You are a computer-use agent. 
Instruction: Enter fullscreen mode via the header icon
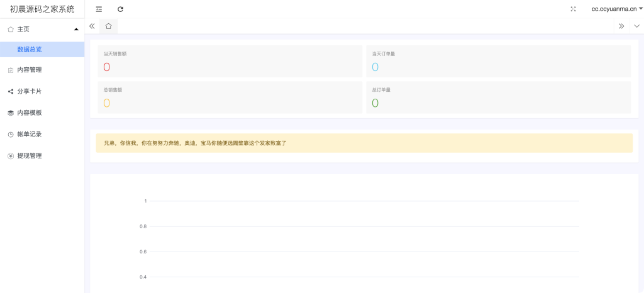(x=573, y=9)
